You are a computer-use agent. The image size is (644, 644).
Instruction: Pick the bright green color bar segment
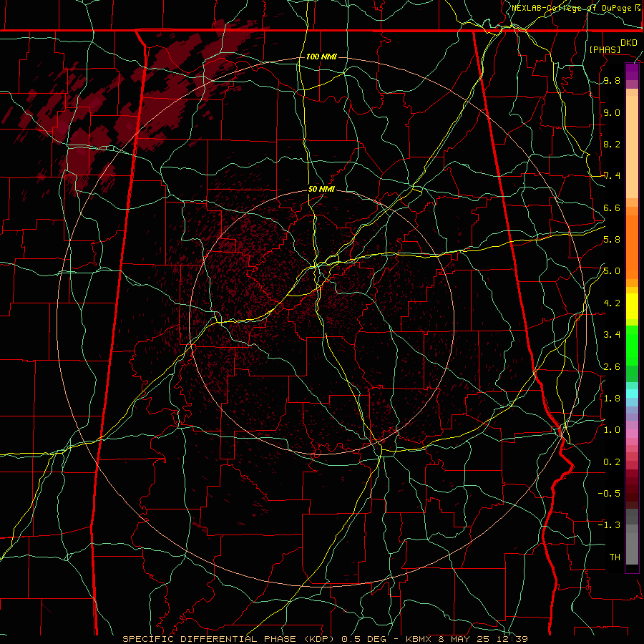click(x=632, y=346)
